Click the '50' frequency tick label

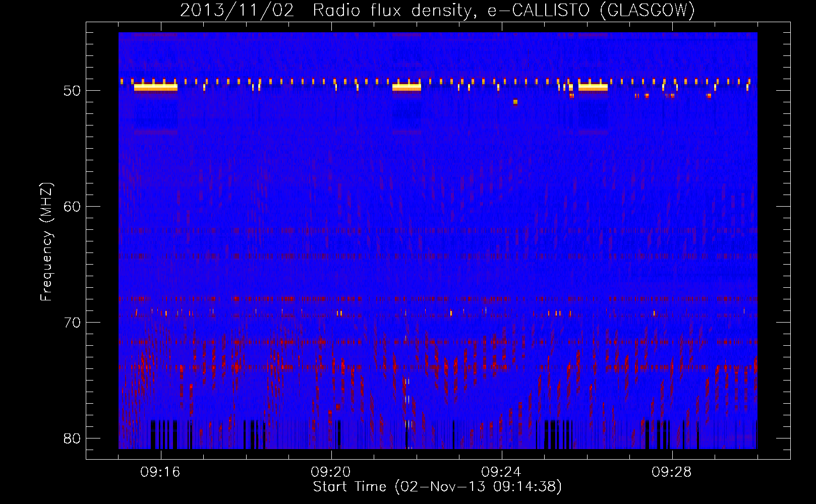coord(73,91)
